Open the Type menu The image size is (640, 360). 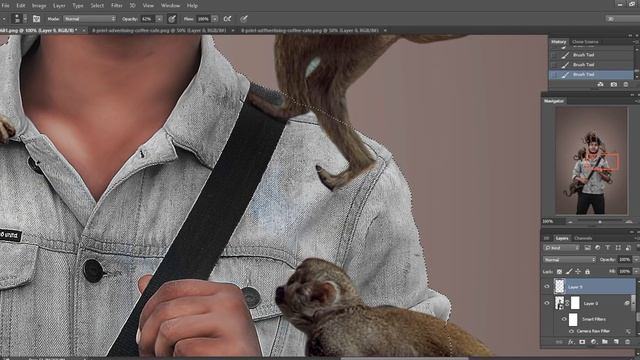[78, 6]
